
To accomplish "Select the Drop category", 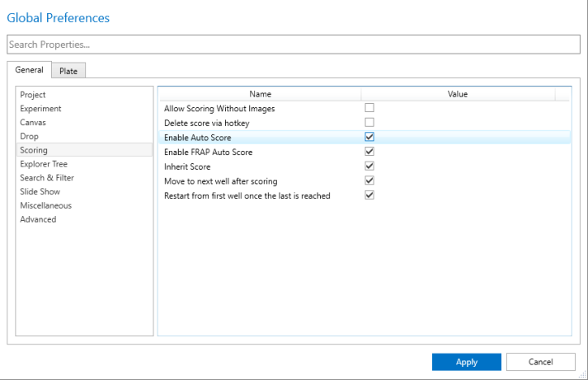I will [x=84, y=136].
